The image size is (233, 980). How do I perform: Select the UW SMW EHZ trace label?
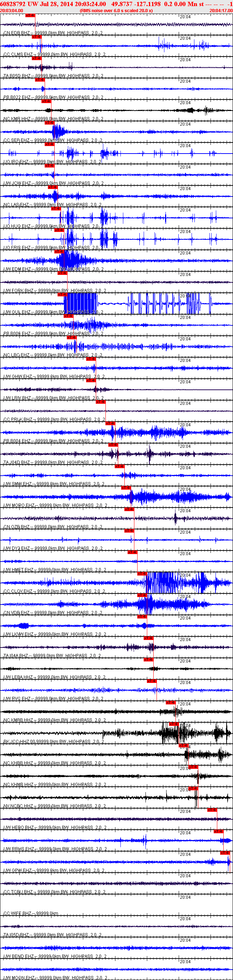pyautogui.click(x=54, y=484)
